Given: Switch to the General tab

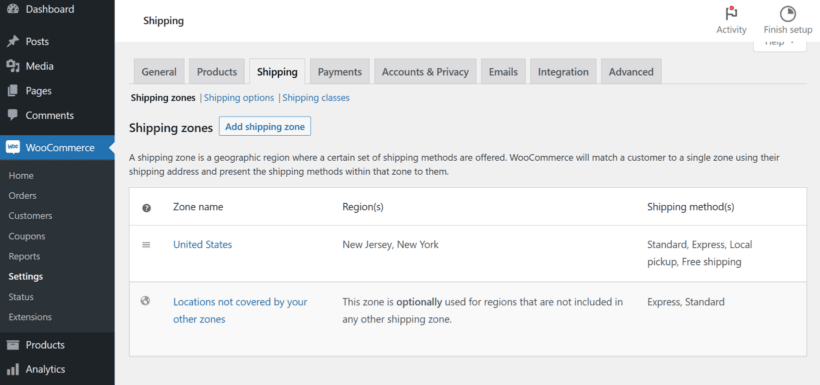Looking at the screenshot, I should click(x=159, y=72).
